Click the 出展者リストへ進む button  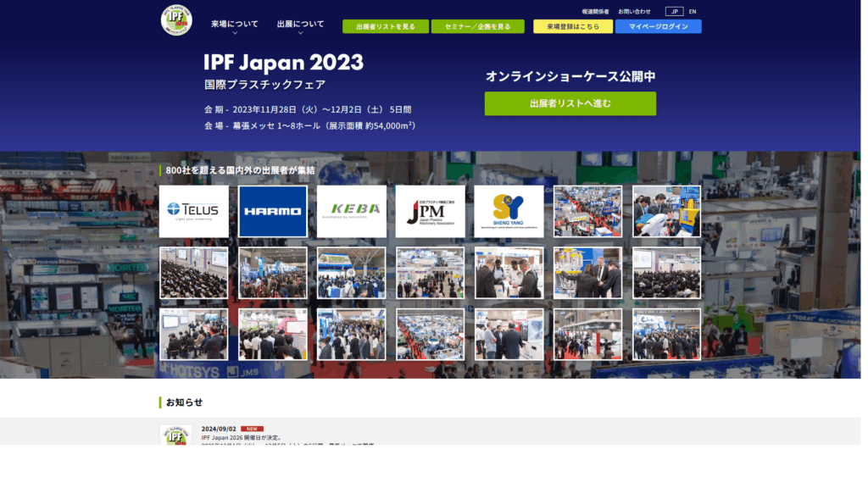[x=569, y=103]
